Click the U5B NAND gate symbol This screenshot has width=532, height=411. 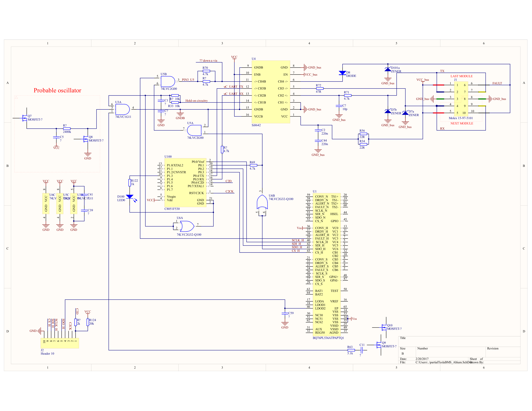tap(168, 81)
